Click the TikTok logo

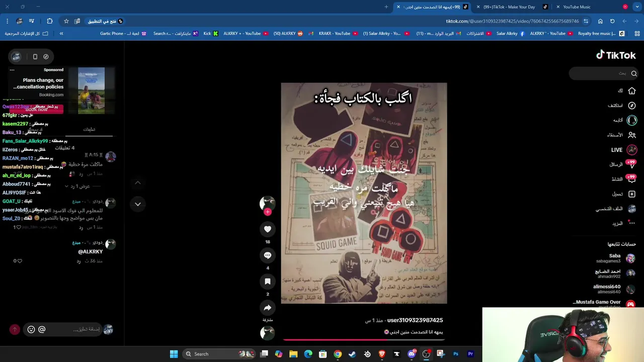coord(616,55)
